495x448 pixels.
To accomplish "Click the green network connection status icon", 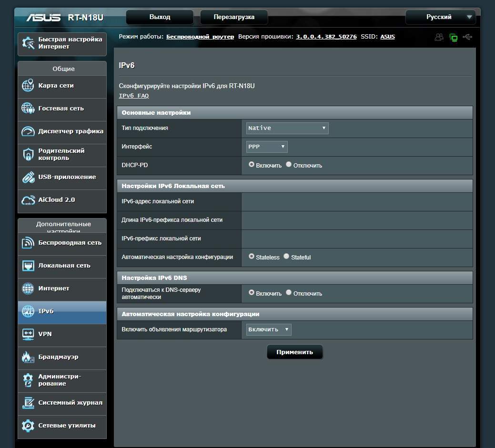I will point(454,38).
